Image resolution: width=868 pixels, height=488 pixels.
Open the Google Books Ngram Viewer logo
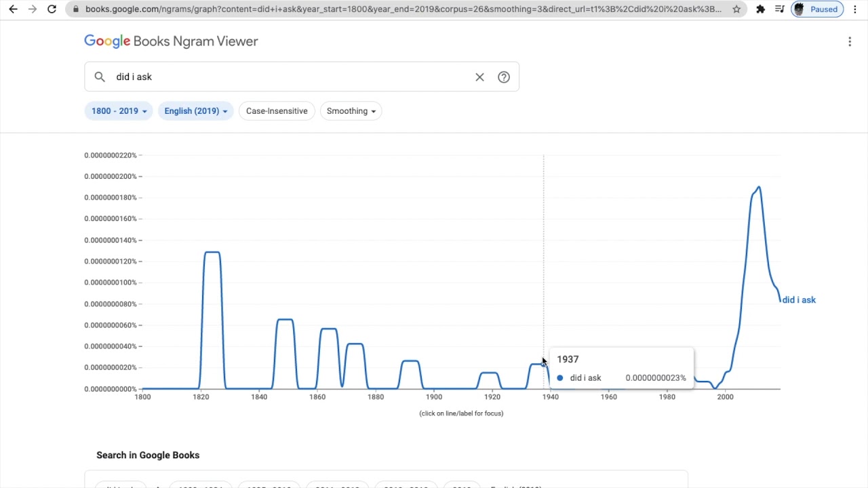(x=171, y=41)
